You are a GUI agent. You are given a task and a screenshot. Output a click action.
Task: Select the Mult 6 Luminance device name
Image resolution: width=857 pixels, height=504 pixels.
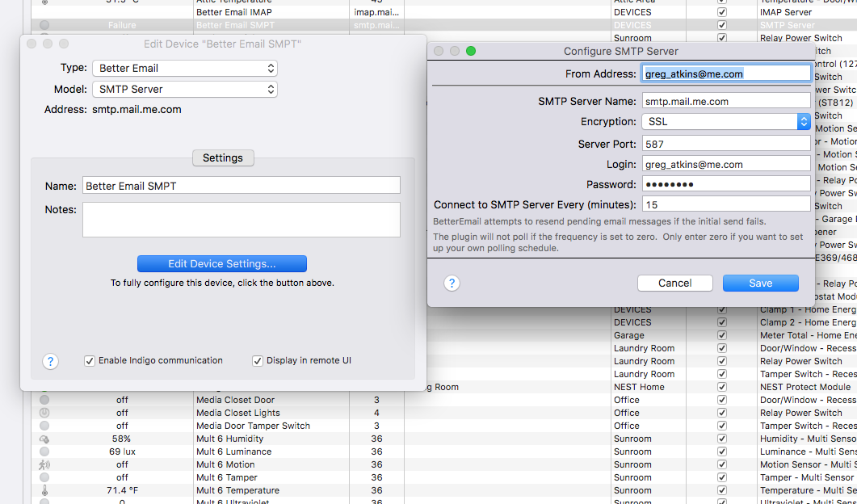pyautogui.click(x=234, y=451)
